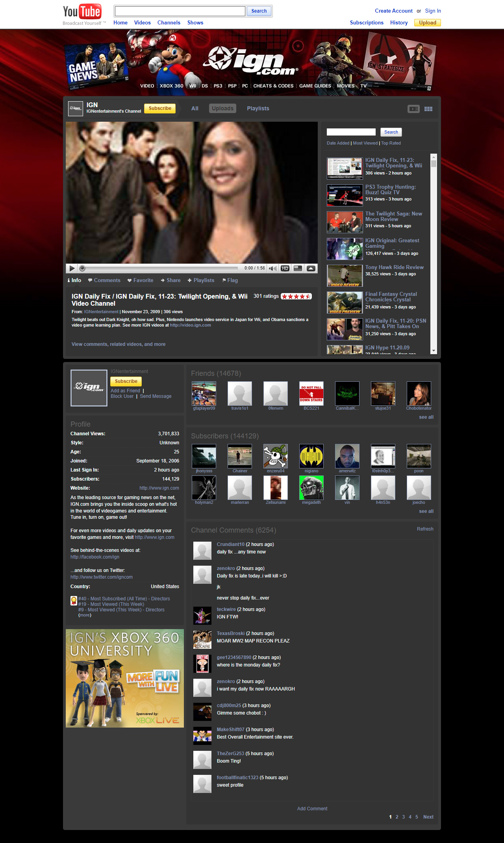Open PS3 Trophy Hunting video thumbnail

pos(345,195)
